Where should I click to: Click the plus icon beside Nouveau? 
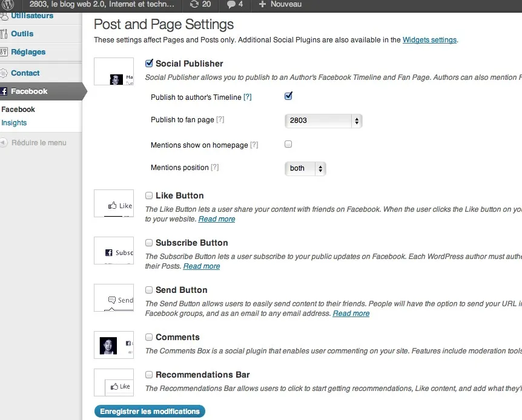[262, 4]
